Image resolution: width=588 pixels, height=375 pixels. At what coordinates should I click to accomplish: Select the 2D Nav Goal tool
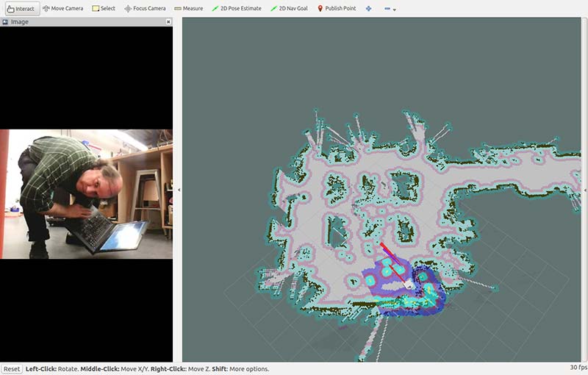tap(289, 8)
